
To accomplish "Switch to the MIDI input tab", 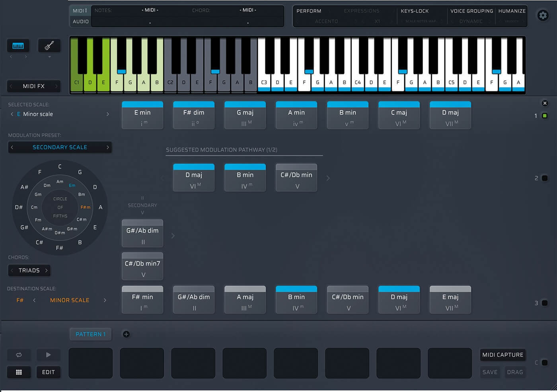I will pyautogui.click(x=79, y=11).
